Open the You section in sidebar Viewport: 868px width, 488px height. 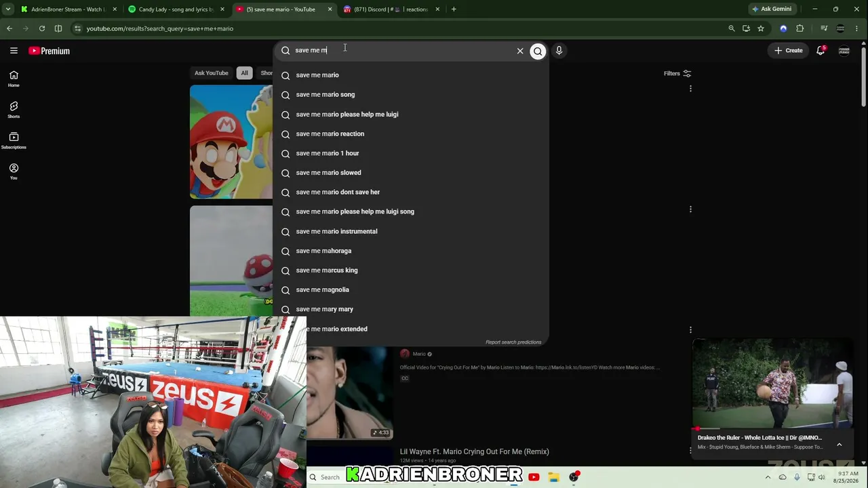(14, 171)
